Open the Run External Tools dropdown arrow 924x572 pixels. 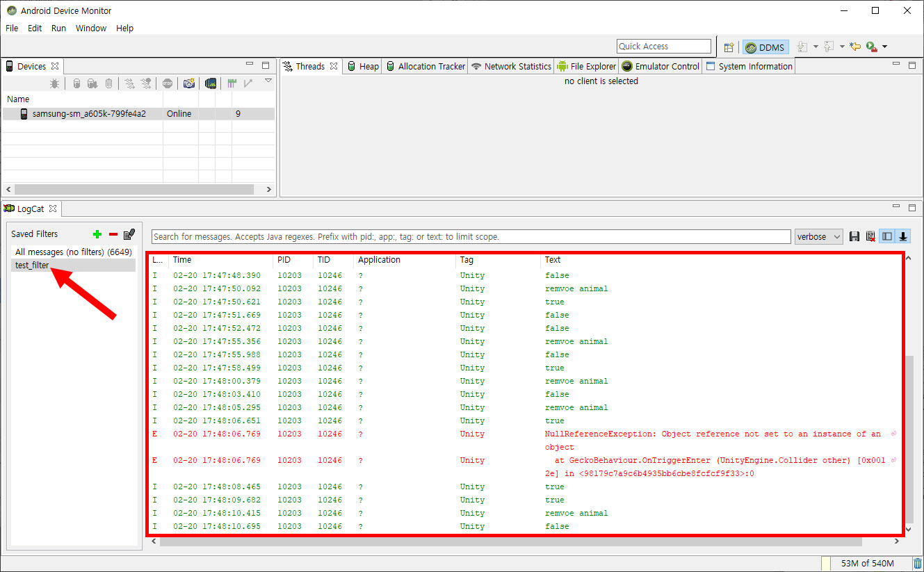click(884, 47)
